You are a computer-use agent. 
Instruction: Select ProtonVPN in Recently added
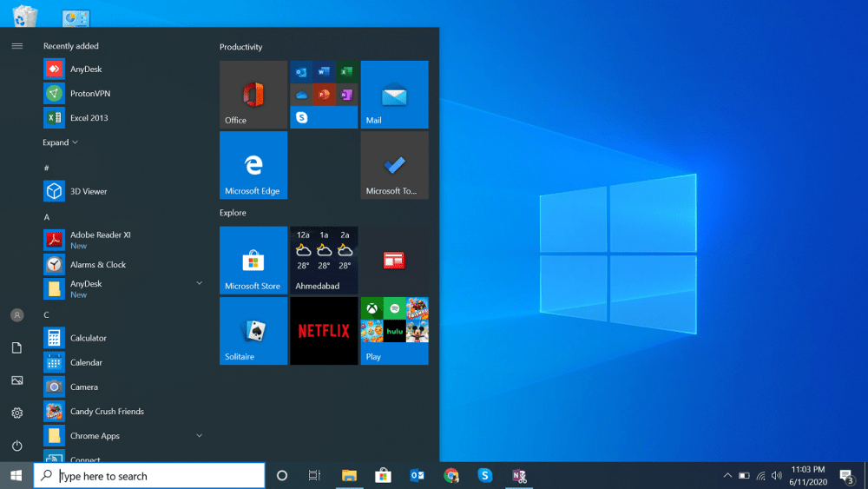coord(89,93)
